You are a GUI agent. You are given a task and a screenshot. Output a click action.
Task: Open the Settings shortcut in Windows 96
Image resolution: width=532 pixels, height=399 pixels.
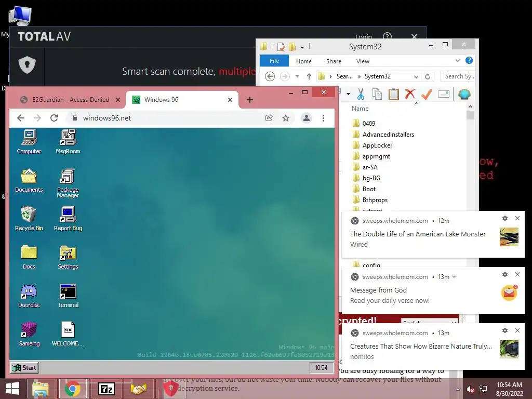tap(68, 257)
